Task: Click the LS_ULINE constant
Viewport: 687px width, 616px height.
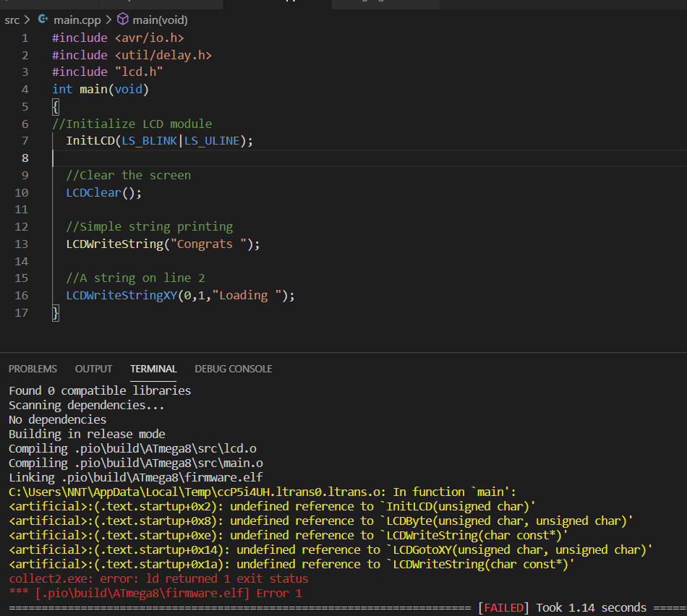Action: click(x=212, y=141)
